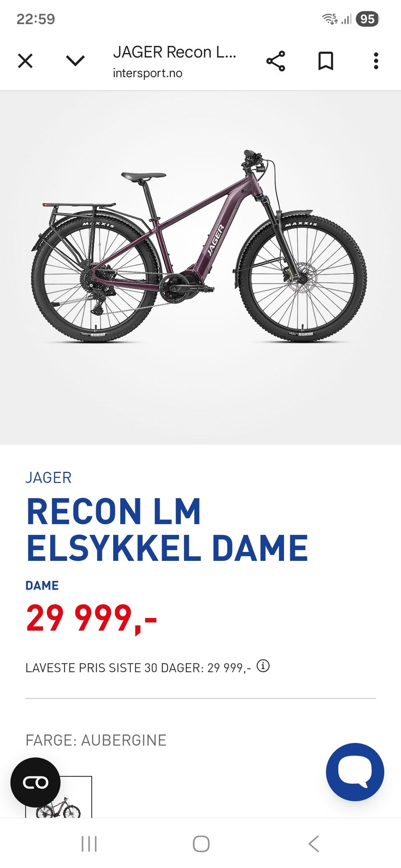Select the Aubergine color thumbnail
This screenshot has width=401, height=868.
[x=58, y=797]
